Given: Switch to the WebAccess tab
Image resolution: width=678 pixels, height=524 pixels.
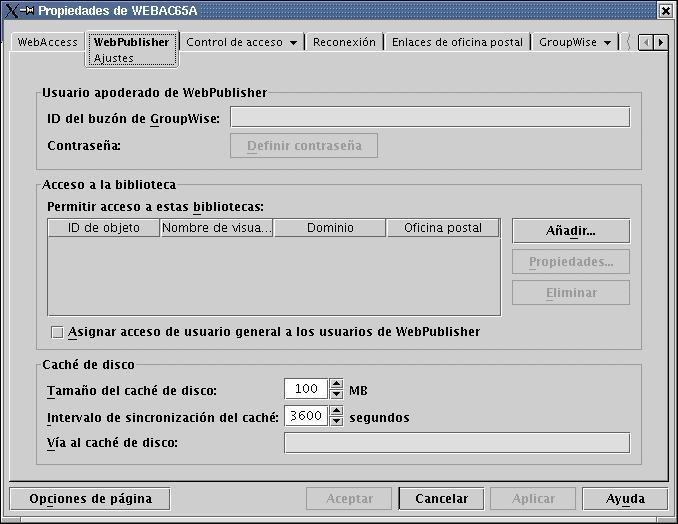Looking at the screenshot, I should pyautogui.click(x=47, y=42).
